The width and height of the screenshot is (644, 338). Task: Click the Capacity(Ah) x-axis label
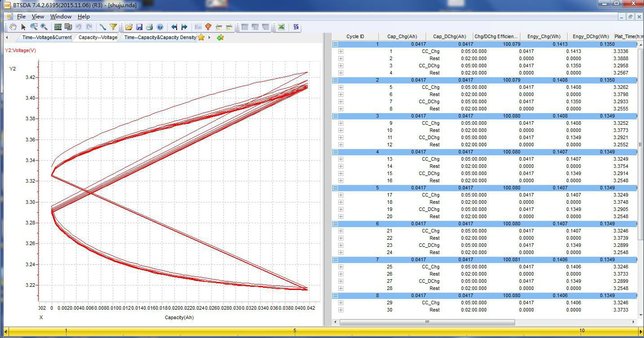coord(179,317)
